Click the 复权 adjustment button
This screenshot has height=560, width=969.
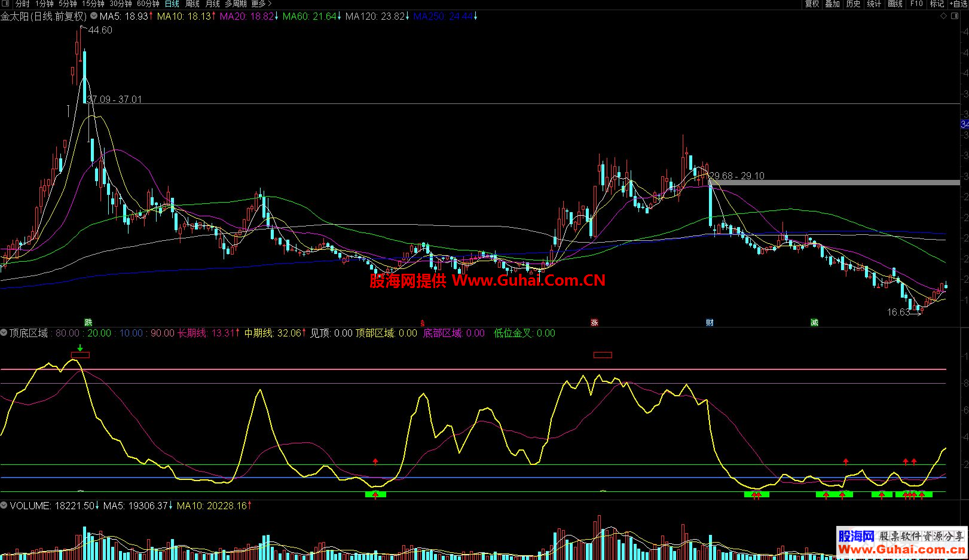coord(812,4)
